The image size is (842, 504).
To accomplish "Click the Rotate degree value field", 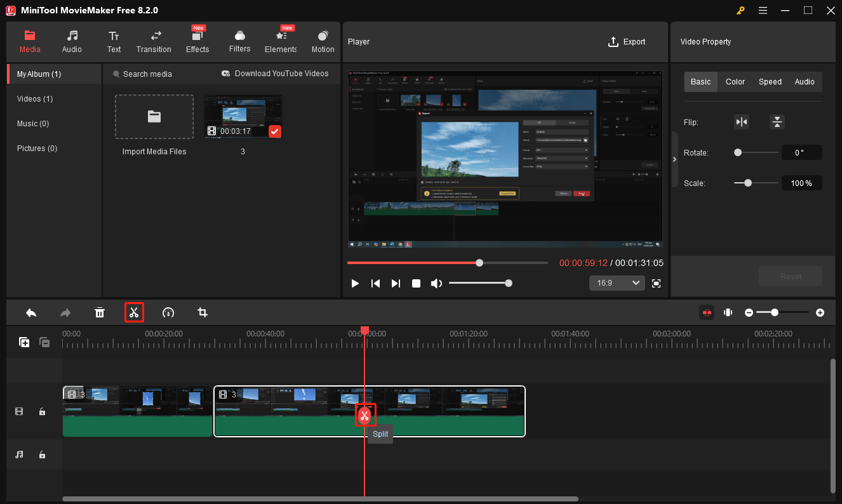I will (802, 152).
